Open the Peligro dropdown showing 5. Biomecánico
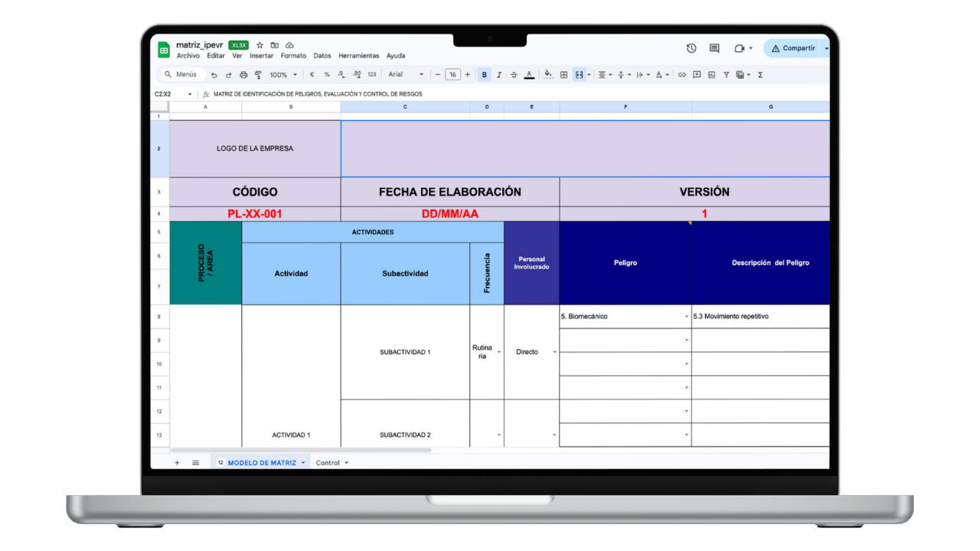The width and height of the screenshot is (980, 551). tap(686, 316)
